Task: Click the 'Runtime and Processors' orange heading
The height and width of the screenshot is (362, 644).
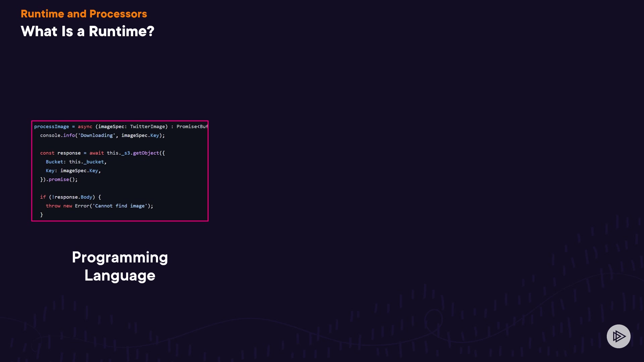Action: click(x=84, y=14)
